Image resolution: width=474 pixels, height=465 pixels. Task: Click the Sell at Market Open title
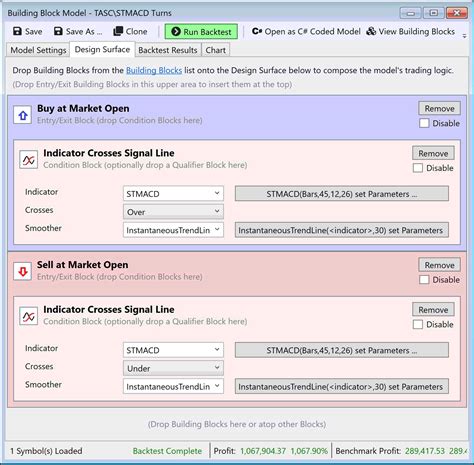pos(82,265)
